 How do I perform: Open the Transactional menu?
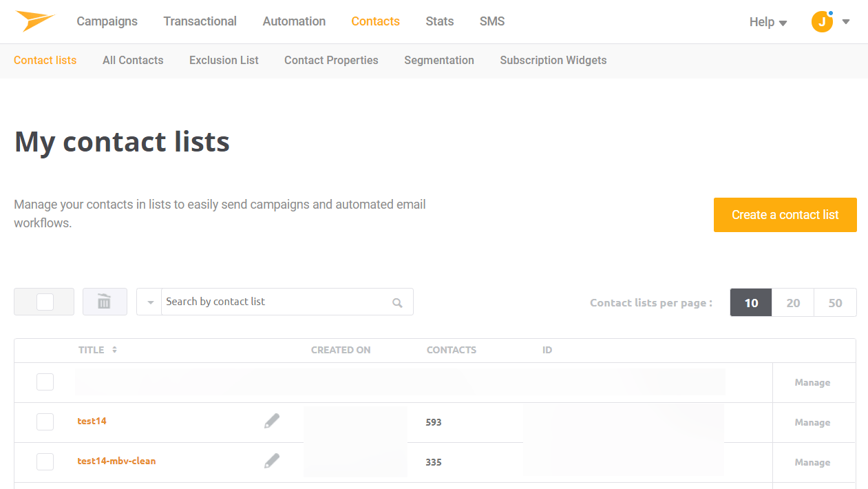tap(200, 21)
